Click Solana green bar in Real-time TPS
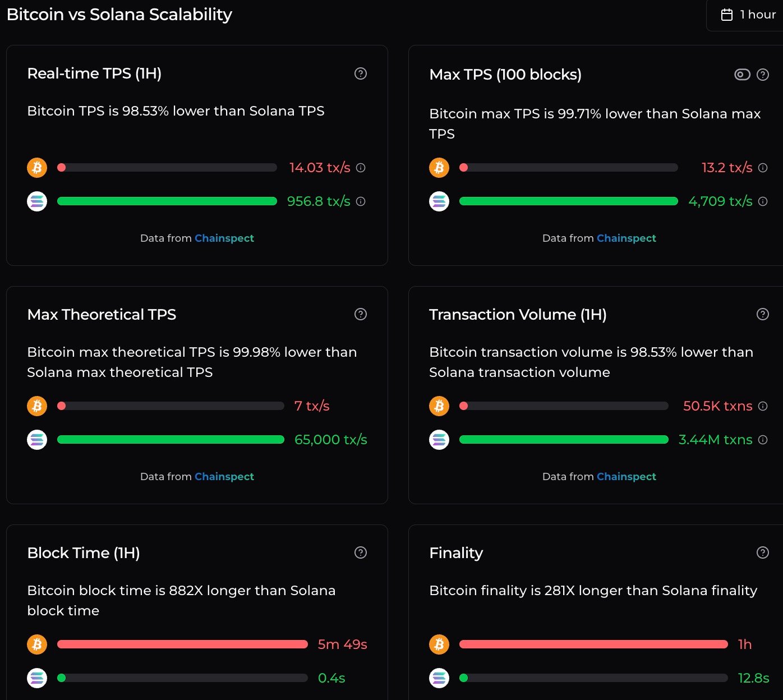783x700 pixels. [x=167, y=201]
